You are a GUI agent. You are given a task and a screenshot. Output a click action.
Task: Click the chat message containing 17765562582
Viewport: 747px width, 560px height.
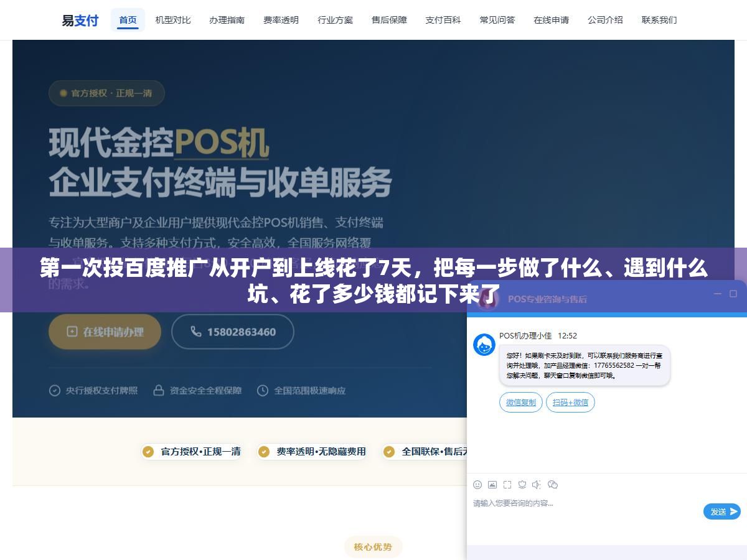(x=585, y=365)
